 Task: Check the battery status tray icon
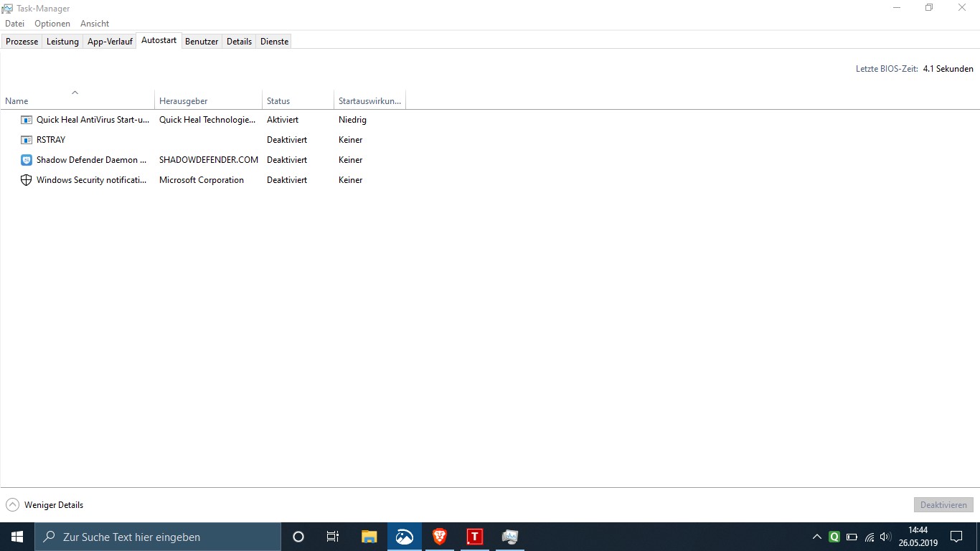coord(852,537)
